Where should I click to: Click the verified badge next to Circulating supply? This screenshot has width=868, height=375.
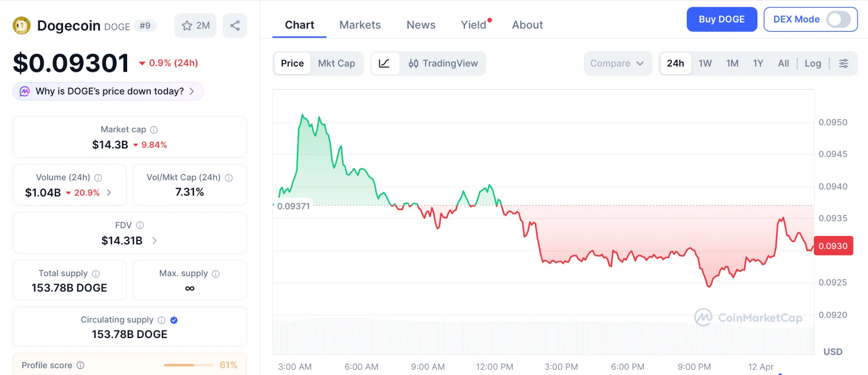click(174, 320)
